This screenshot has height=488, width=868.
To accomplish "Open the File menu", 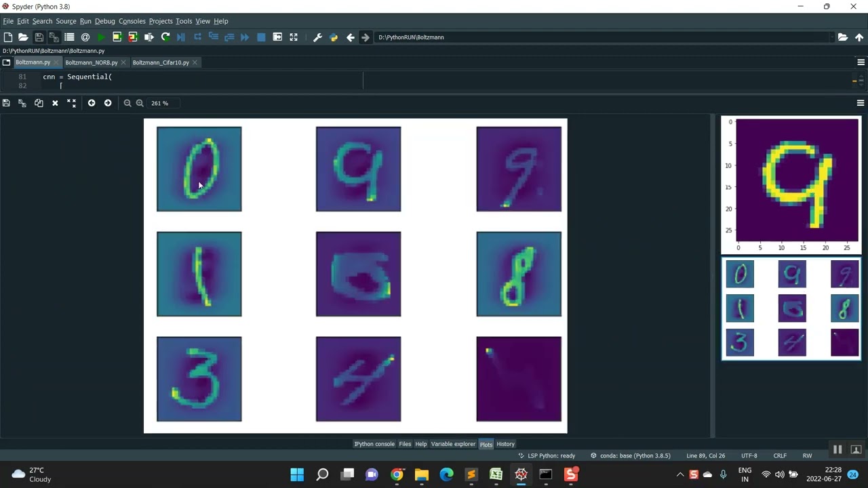I will click(x=8, y=21).
